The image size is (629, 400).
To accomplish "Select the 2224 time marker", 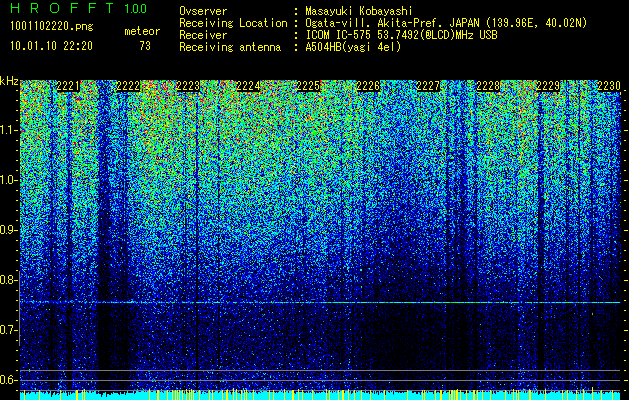I will 248,86.
